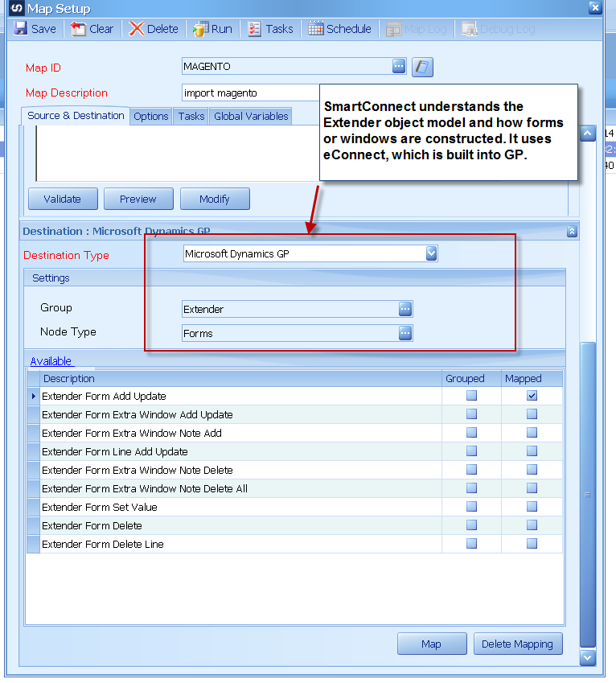616x683 pixels.
Task: Save the map using the toolbar
Action: click(x=35, y=29)
